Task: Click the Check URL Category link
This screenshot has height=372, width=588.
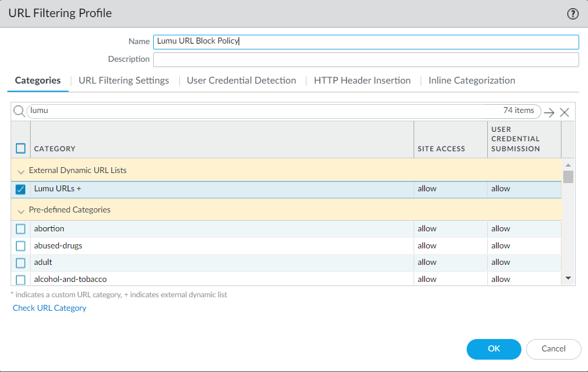Action: [x=49, y=308]
